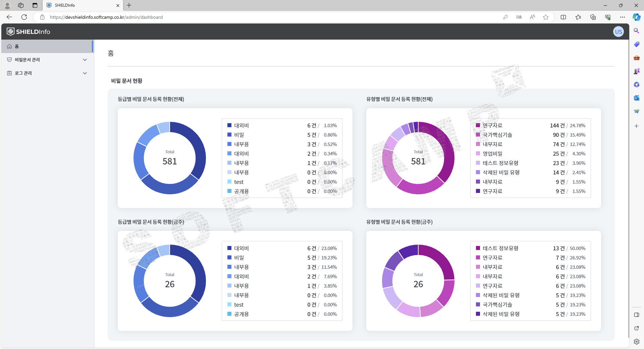644x349 pixels.
Task: Open the browser profile icon
Action: point(7,5)
